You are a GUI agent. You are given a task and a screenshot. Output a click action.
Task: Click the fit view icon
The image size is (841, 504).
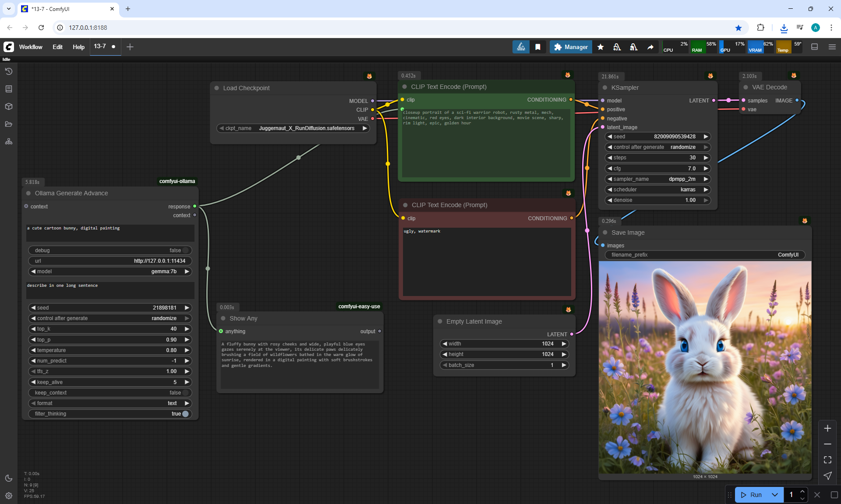click(x=827, y=460)
